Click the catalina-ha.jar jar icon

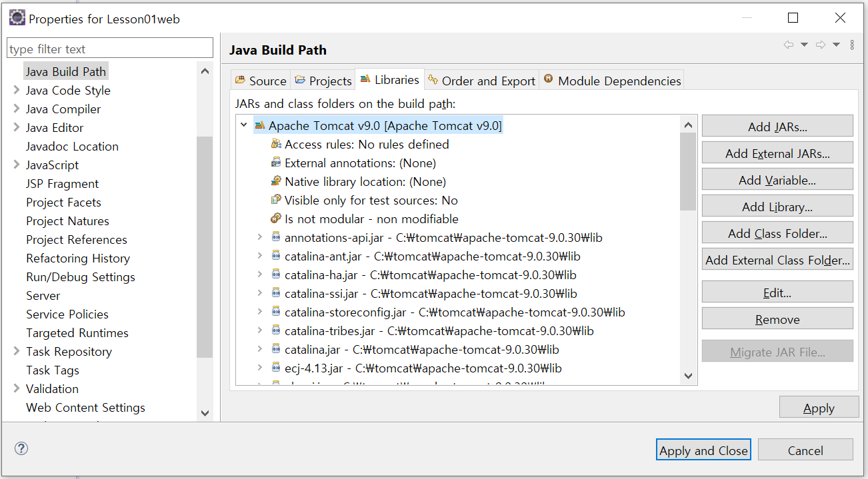point(276,274)
